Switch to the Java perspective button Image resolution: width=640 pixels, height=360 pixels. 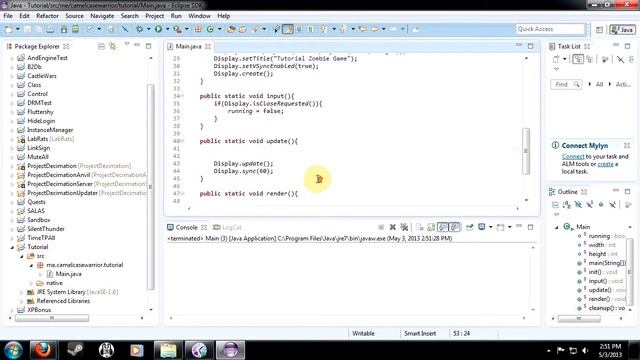pos(622,29)
